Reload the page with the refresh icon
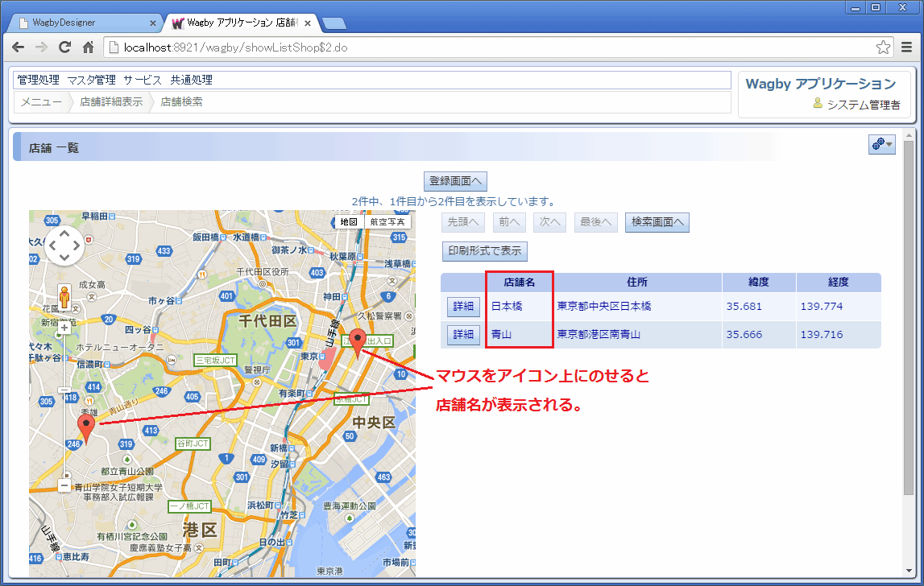 pos(64,47)
